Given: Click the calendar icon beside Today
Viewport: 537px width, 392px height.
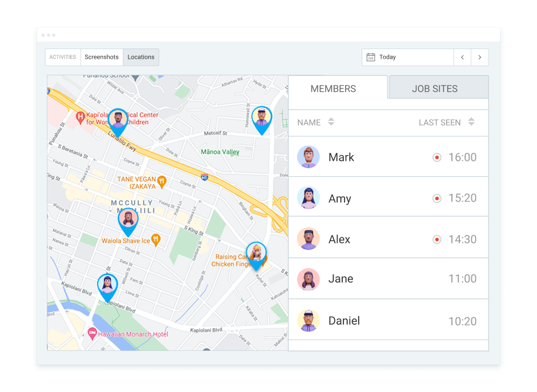Looking at the screenshot, I should [371, 57].
